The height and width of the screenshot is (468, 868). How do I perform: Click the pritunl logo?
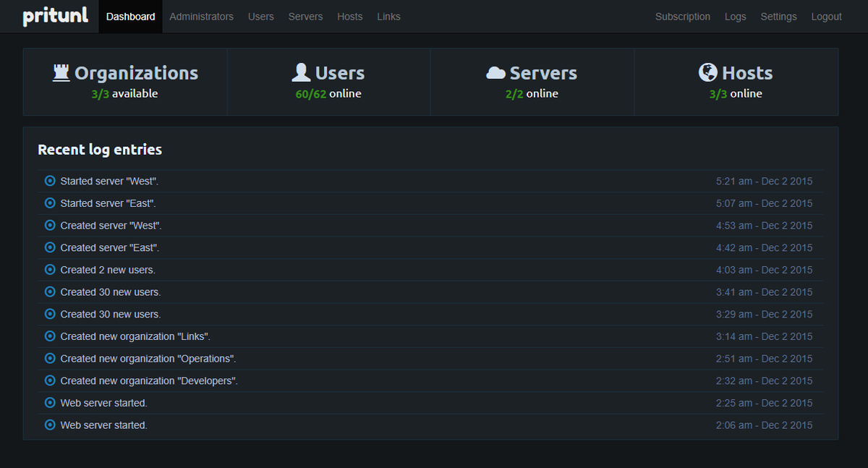pyautogui.click(x=55, y=16)
